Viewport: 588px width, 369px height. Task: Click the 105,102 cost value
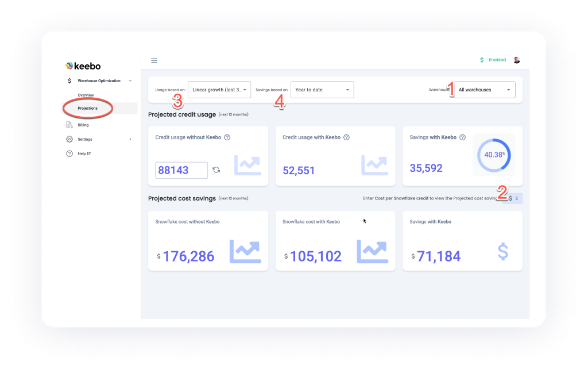click(x=316, y=256)
